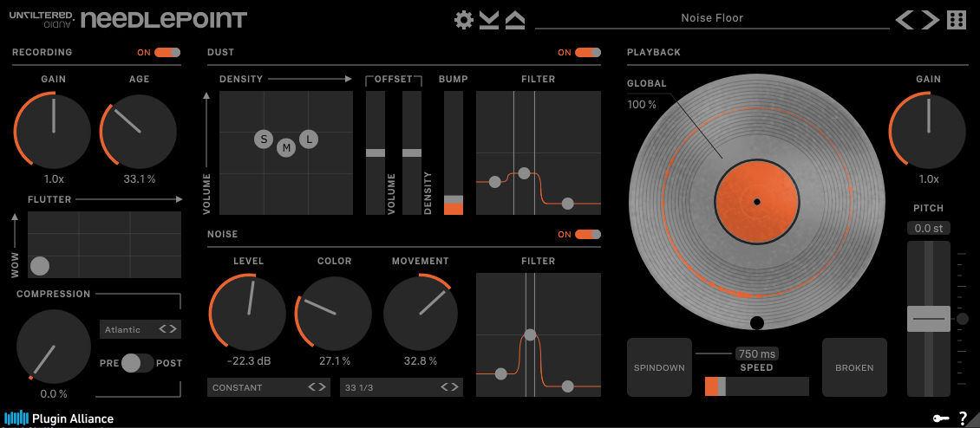Open the Atlantic compression type selector
The image size is (980, 428).
(x=140, y=329)
